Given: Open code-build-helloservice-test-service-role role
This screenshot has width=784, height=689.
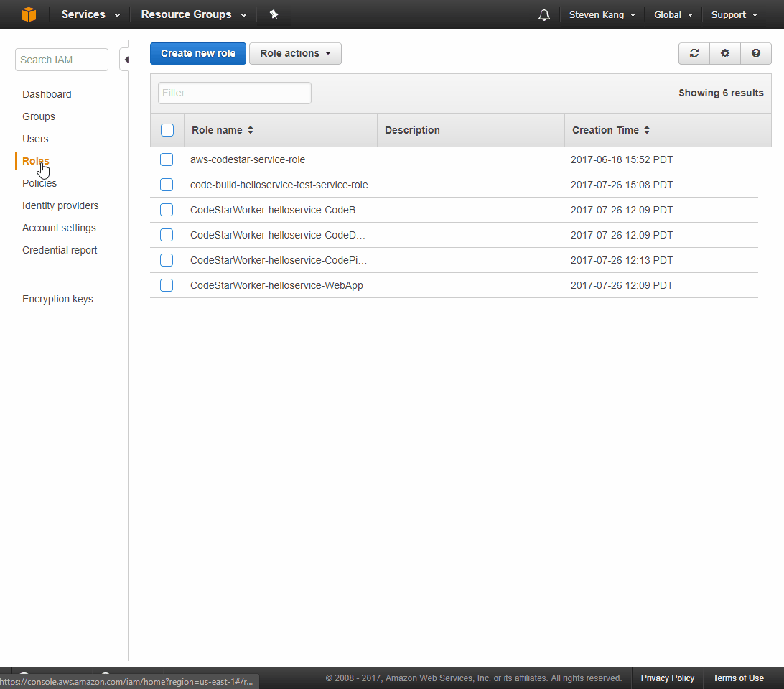Looking at the screenshot, I should (279, 185).
